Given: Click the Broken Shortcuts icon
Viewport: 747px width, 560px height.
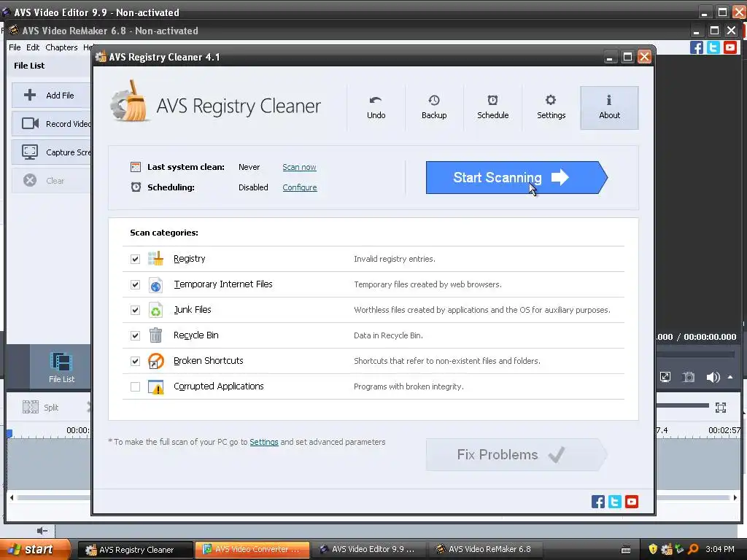Looking at the screenshot, I should [155, 361].
